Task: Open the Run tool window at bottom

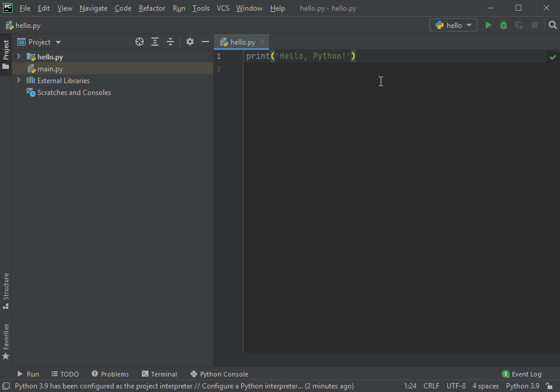Action: 29,374
